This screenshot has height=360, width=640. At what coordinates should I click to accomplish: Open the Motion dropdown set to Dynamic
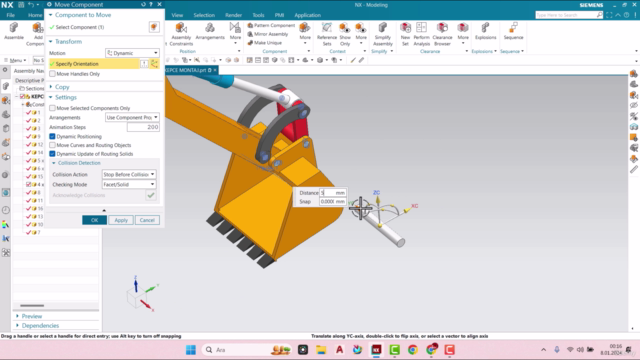pyautogui.click(x=132, y=53)
